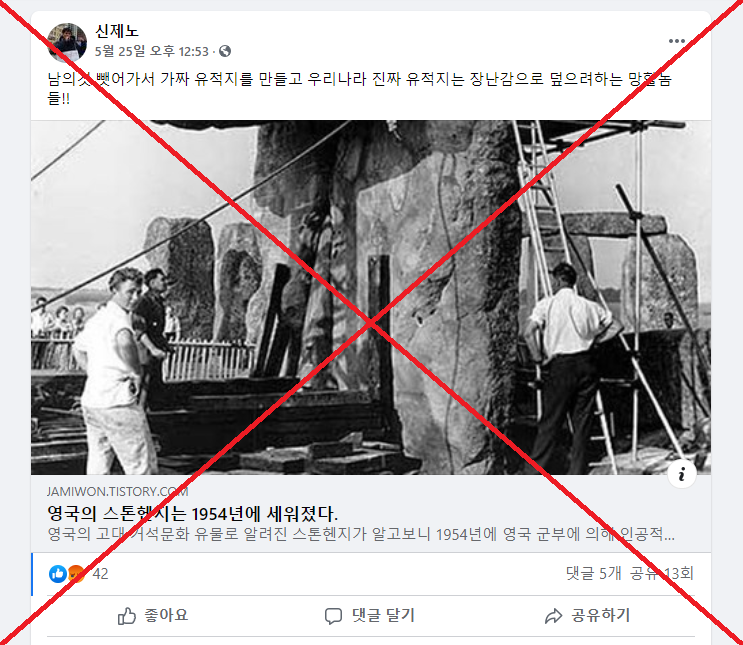Open the article title about 1954 스톤헨지

coord(192,514)
